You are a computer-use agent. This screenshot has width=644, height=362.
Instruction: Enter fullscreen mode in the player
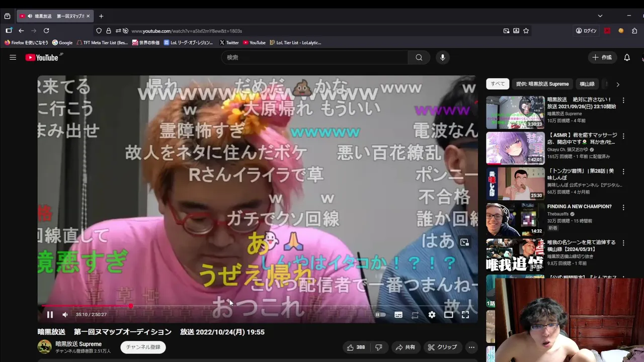tap(465, 315)
